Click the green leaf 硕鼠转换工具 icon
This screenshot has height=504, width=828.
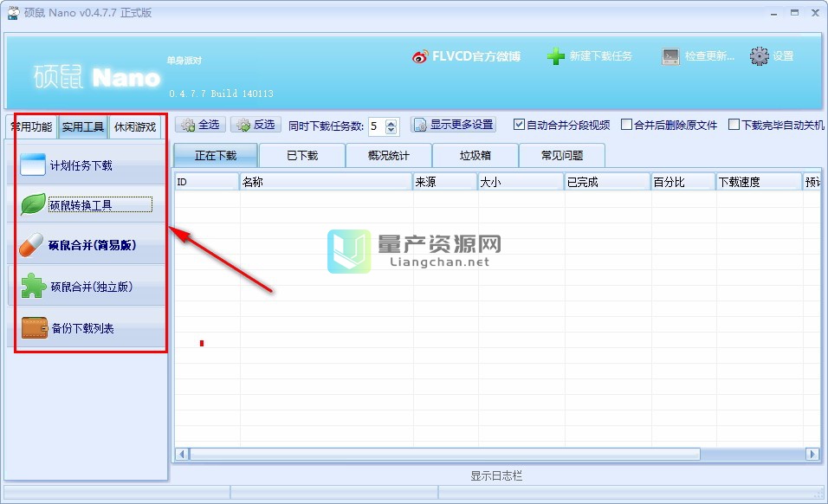[x=33, y=204]
